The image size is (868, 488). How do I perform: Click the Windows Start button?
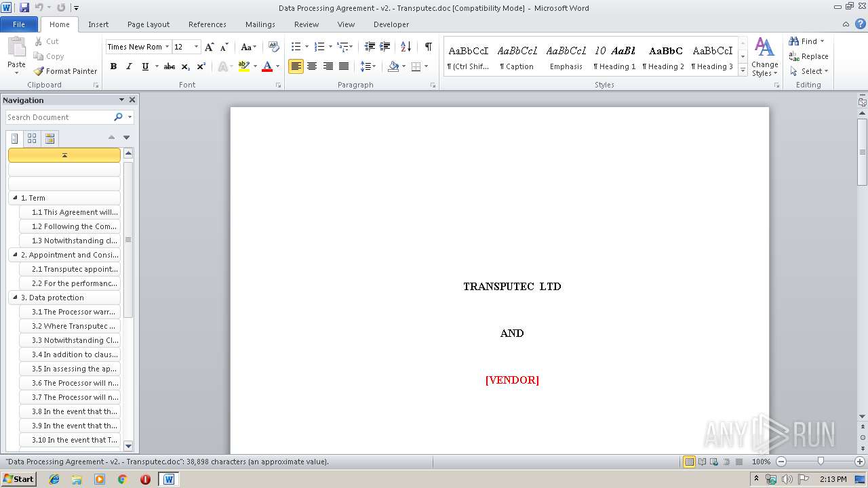(x=18, y=479)
